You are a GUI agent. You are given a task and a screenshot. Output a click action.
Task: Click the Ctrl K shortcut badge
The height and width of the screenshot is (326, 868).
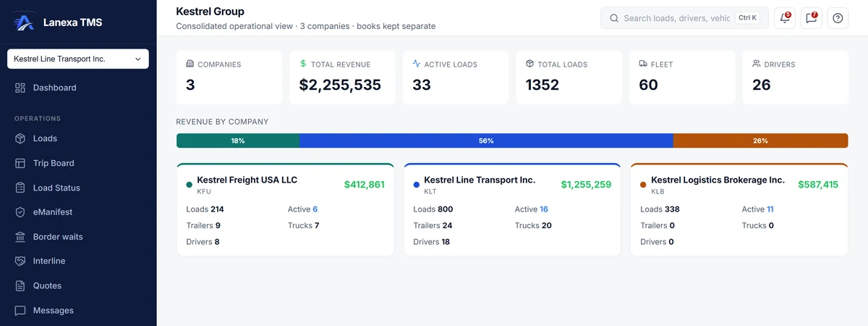tap(748, 18)
